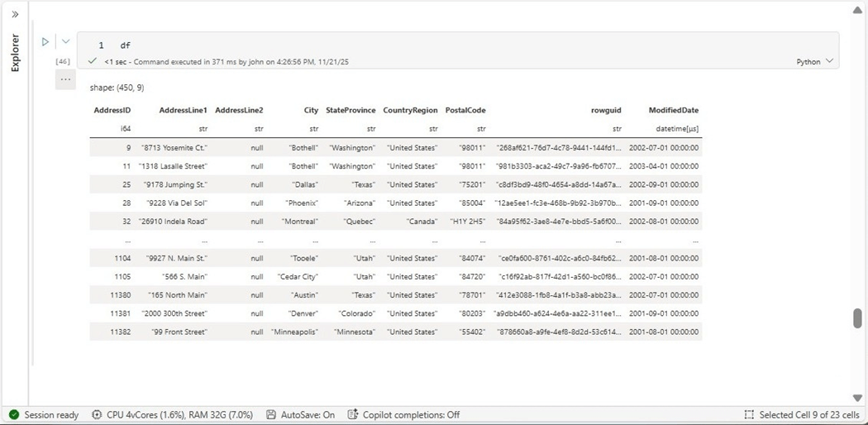Click the Session ready status icon
868x425 pixels.
(14, 414)
